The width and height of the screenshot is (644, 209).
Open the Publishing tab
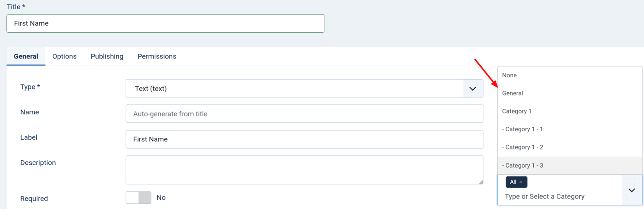tap(107, 56)
